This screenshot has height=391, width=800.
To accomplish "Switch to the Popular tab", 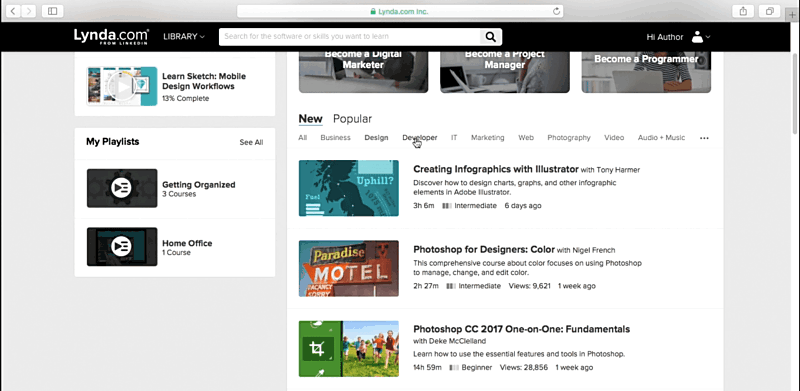I will point(352,119).
